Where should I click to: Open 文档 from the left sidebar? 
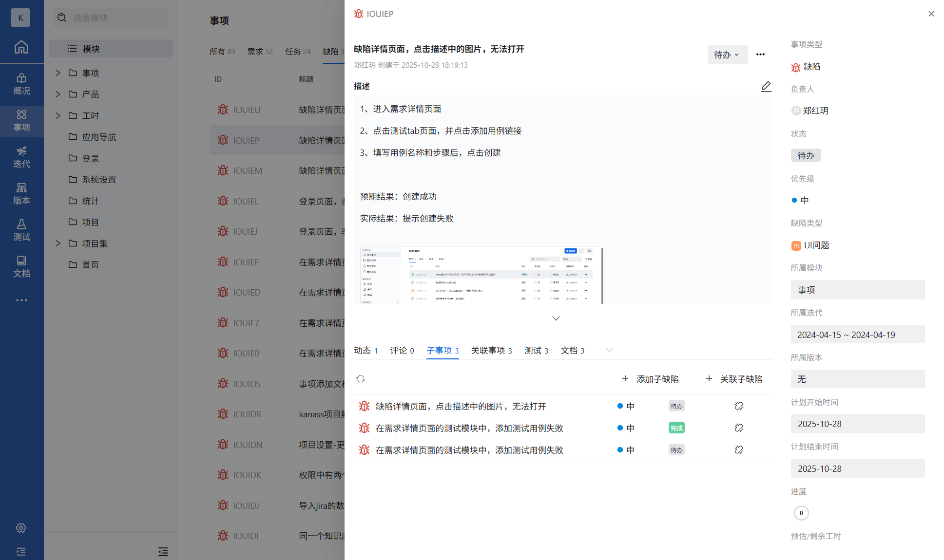pyautogui.click(x=21, y=266)
